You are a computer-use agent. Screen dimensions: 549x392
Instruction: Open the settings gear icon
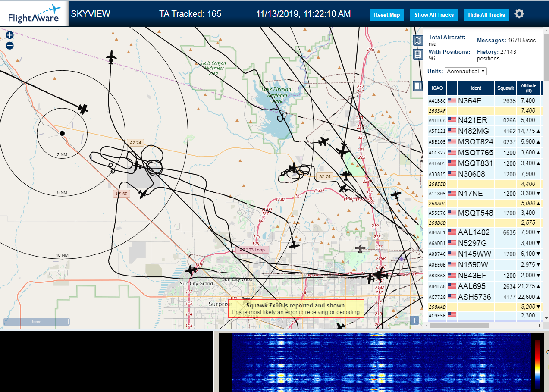pyautogui.click(x=519, y=14)
